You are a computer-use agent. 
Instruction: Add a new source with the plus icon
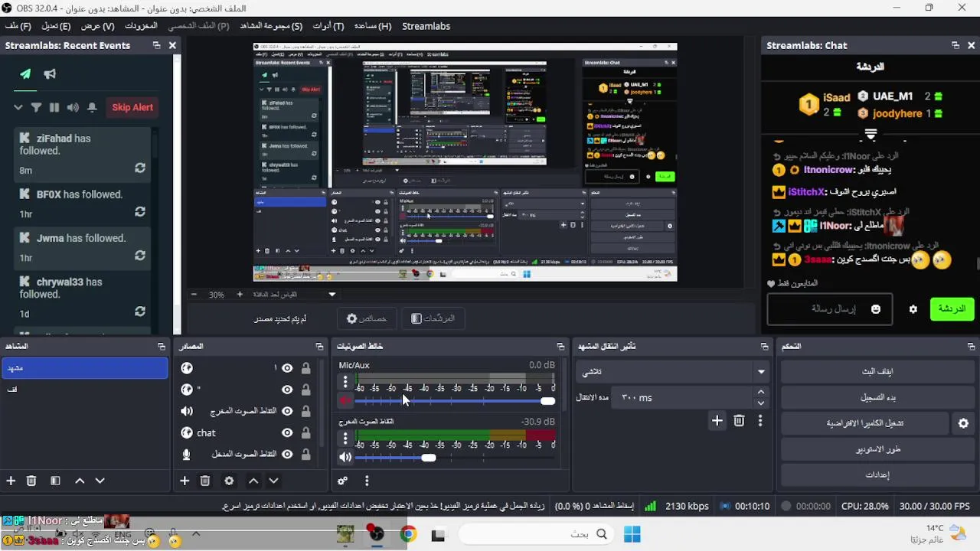(x=185, y=481)
